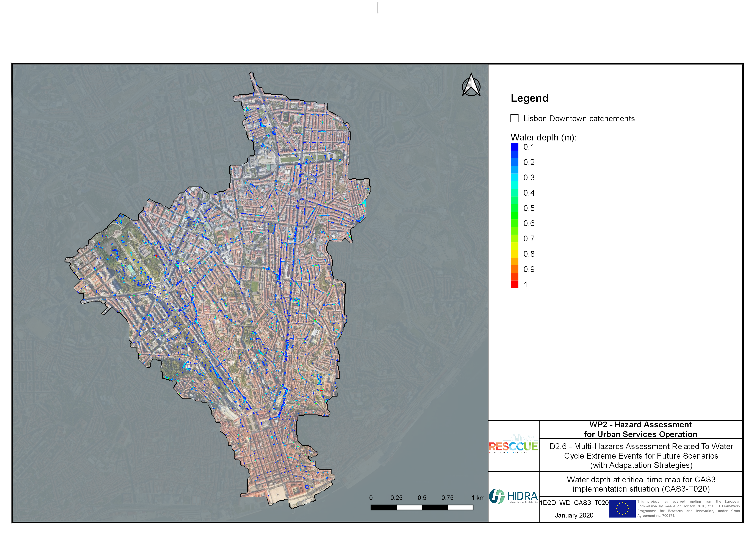This screenshot has height=535, width=756.
Task: Click the orange 0.9 depth swatch
Action: click(514, 269)
